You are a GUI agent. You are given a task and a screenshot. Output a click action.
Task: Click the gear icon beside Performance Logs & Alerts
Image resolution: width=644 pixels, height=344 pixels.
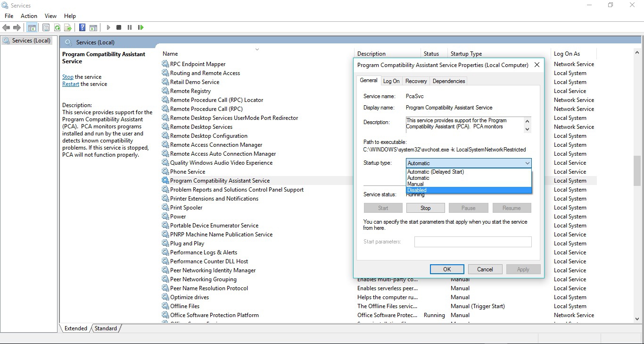[x=165, y=252]
